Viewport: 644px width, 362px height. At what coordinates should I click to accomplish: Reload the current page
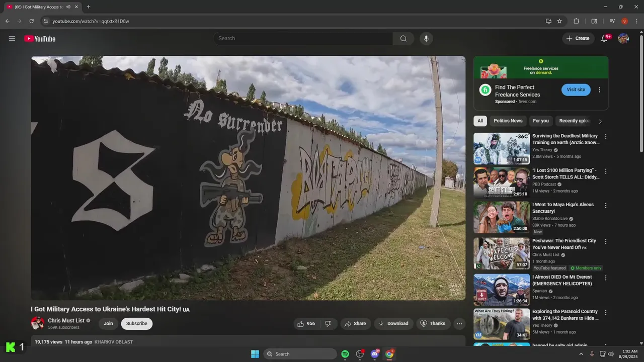tap(31, 21)
